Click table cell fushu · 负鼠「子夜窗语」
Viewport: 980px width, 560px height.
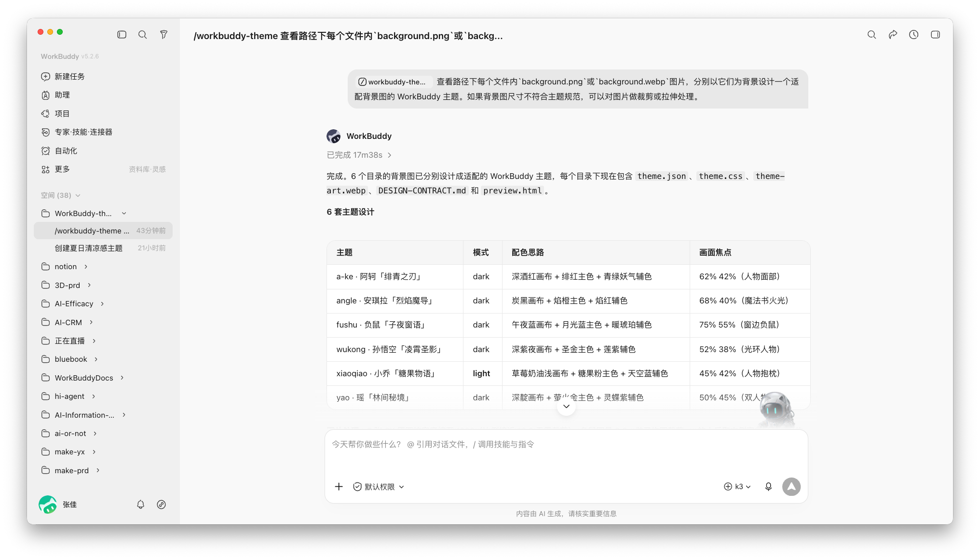[395, 325]
